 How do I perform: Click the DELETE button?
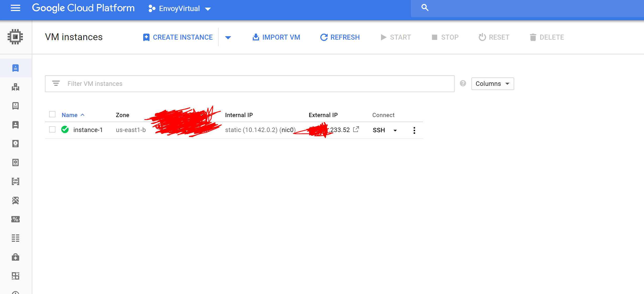coord(547,37)
